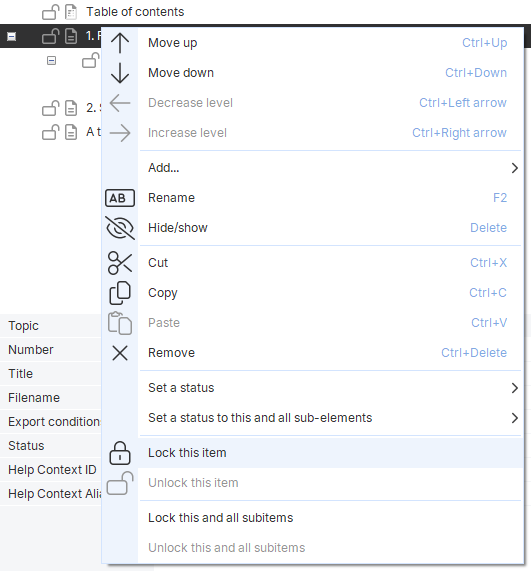531x571 pixels.
Task: Expand the Set a status submenu arrow
Action: pyautogui.click(x=514, y=388)
